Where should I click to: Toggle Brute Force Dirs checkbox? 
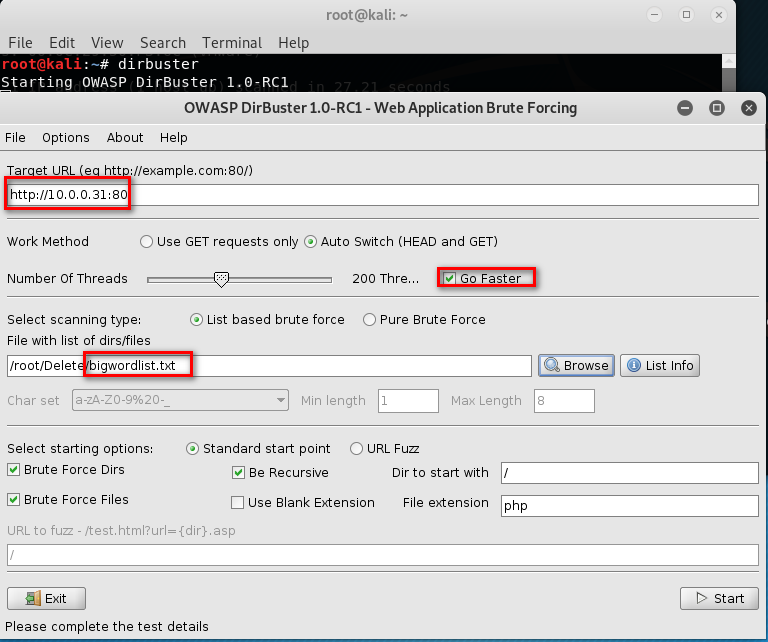pyautogui.click(x=14, y=470)
